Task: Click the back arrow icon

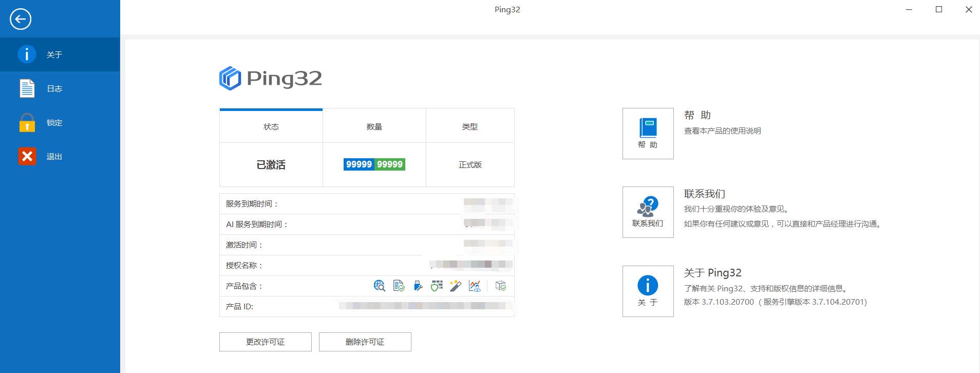Action: click(21, 19)
